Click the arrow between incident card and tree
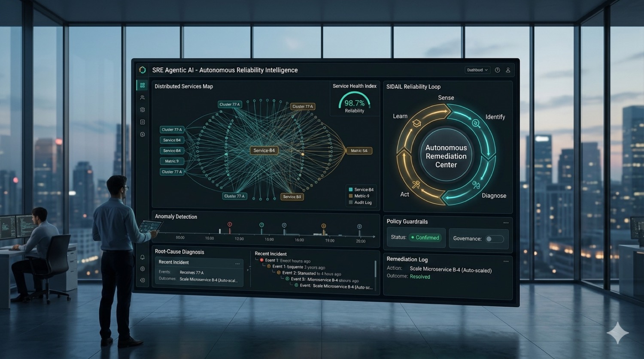 (248, 270)
